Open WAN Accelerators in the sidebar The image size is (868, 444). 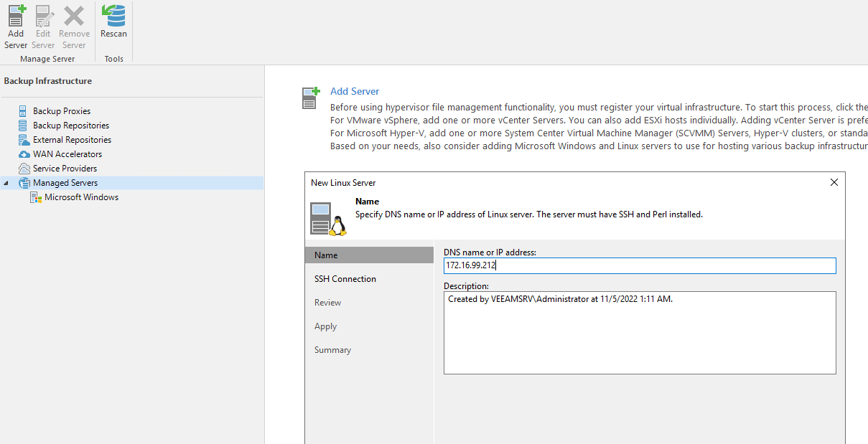[67, 154]
